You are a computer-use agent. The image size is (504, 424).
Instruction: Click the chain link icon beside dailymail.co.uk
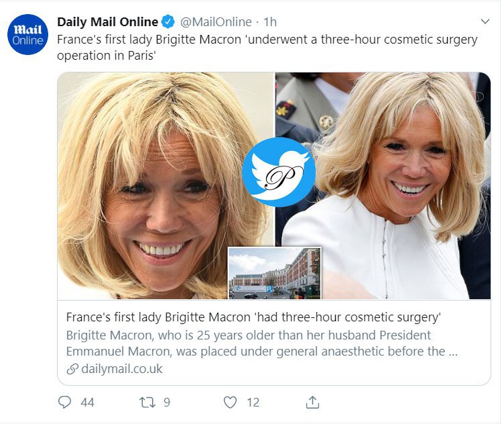click(x=72, y=369)
